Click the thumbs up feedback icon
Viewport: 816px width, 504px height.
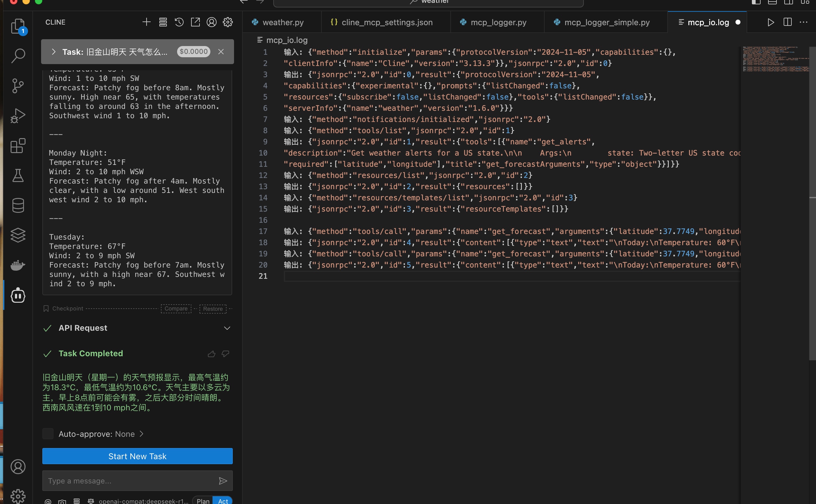tap(211, 354)
